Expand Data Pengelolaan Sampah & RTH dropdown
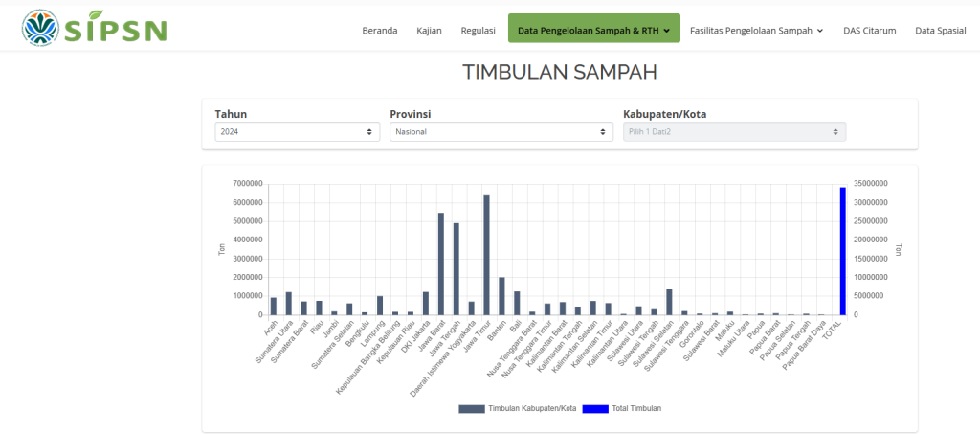980x434 pixels. 593,31
